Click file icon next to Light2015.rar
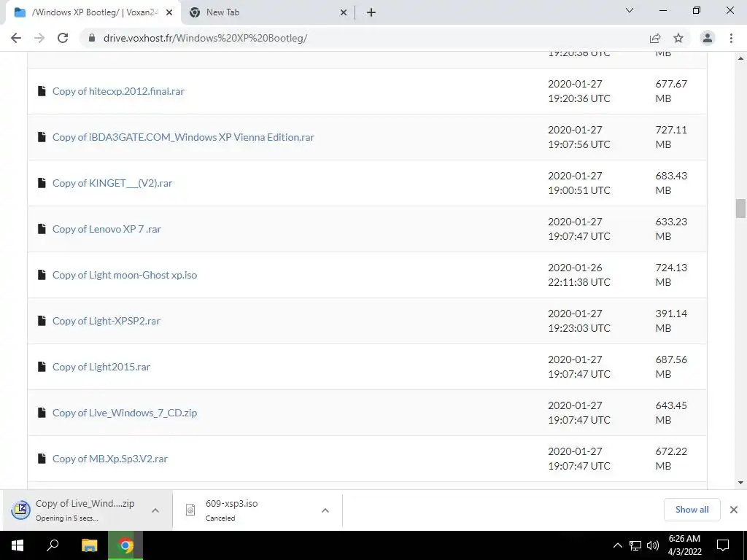The height and width of the screenshot is (560, 747). coord(42,367)
